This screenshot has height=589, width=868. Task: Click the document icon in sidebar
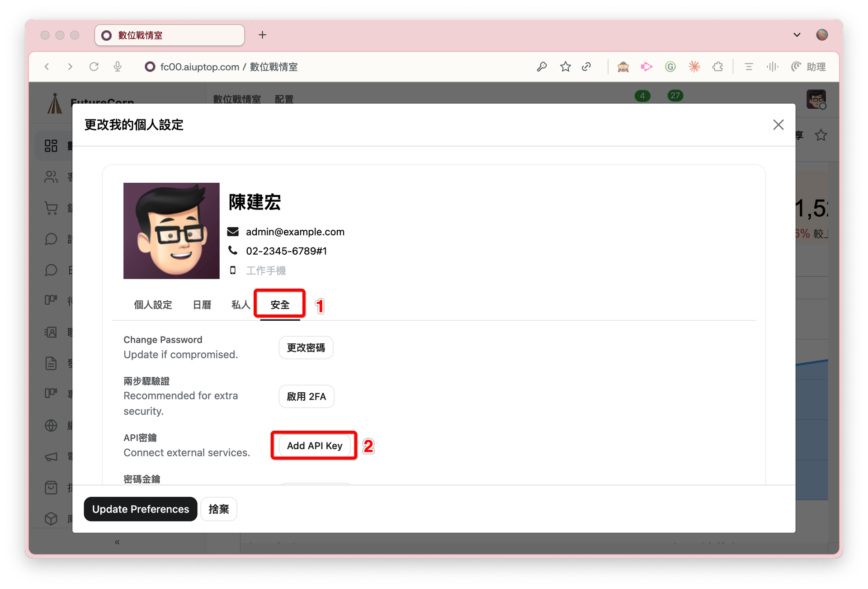51,363
